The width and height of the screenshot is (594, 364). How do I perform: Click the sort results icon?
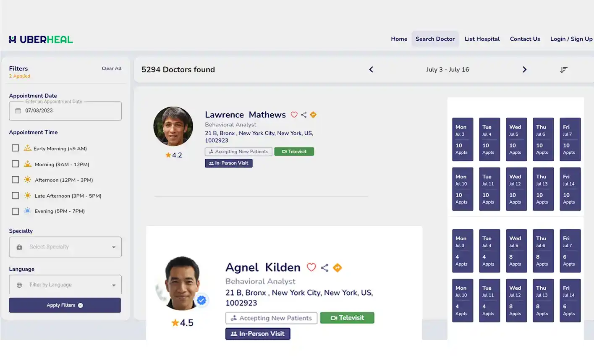pyautogui.click(x=564, y=70)
